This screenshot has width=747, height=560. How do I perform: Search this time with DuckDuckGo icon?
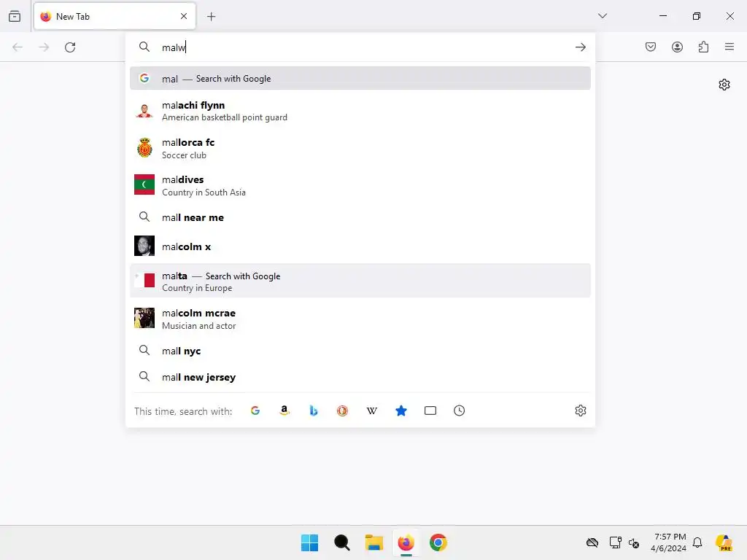tap(343, 411)
